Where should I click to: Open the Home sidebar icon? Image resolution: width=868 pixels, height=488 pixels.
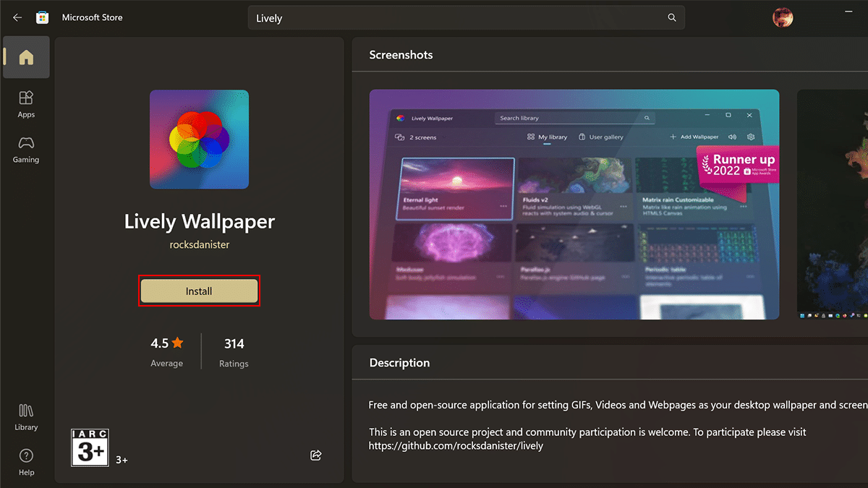26,58
